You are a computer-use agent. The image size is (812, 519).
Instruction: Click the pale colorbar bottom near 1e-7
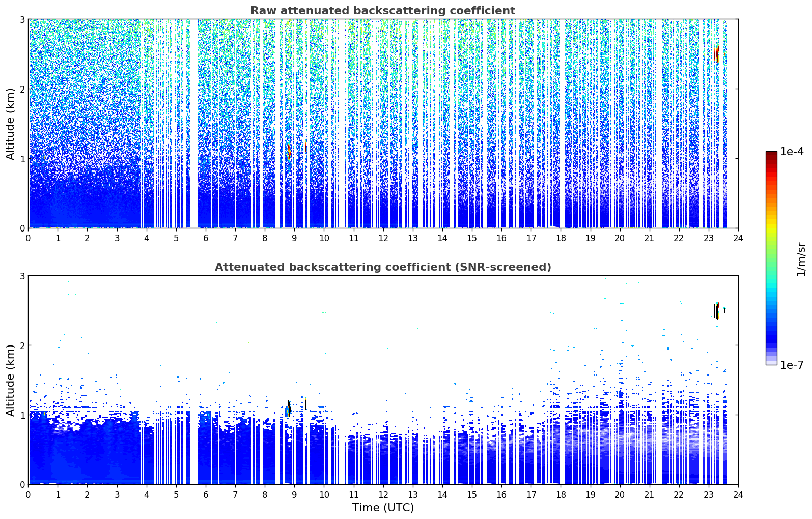click(x=771, y=362)
